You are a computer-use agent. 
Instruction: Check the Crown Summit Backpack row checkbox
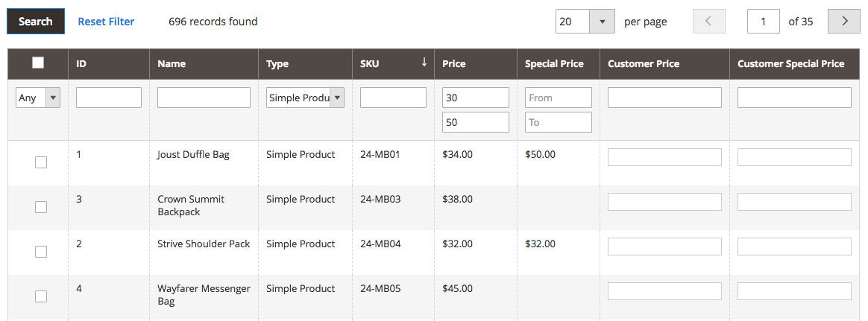point(41,207)
